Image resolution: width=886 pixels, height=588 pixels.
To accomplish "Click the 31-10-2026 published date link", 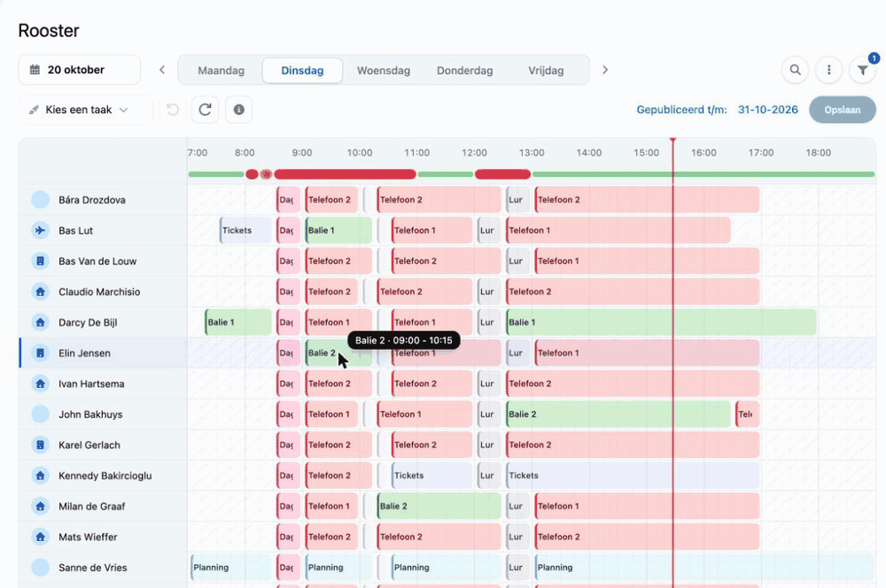I will [x=768, y=110].
